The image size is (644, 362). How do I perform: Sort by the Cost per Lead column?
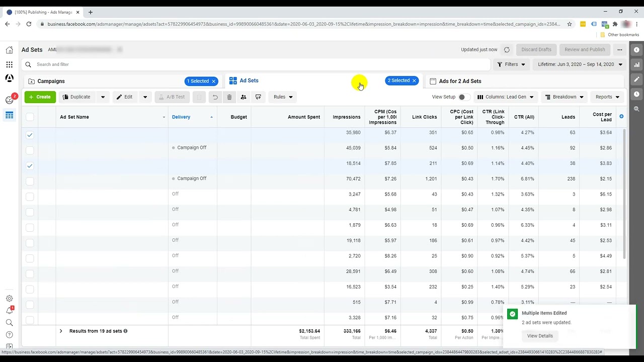pos(602,117)
